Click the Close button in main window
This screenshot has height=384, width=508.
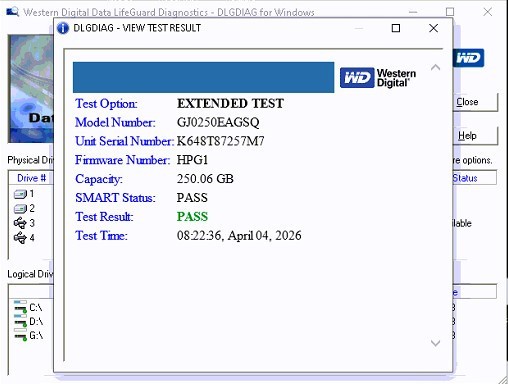(x=475, y=102)
